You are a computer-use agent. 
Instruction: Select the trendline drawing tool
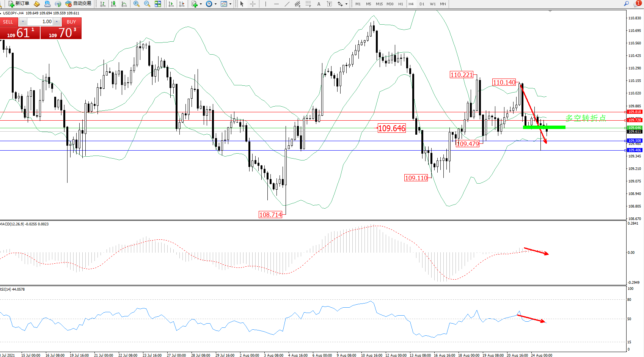(x=287, y=4)
